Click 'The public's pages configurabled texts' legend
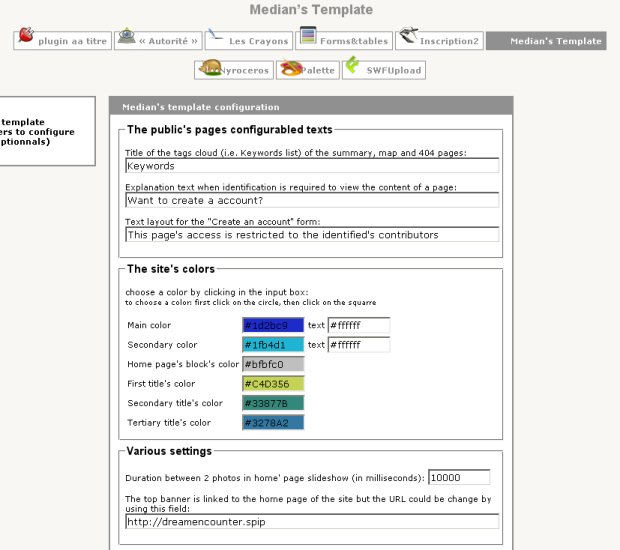The image size is (620, 550). pyautogui.click(x=230, y=130)
